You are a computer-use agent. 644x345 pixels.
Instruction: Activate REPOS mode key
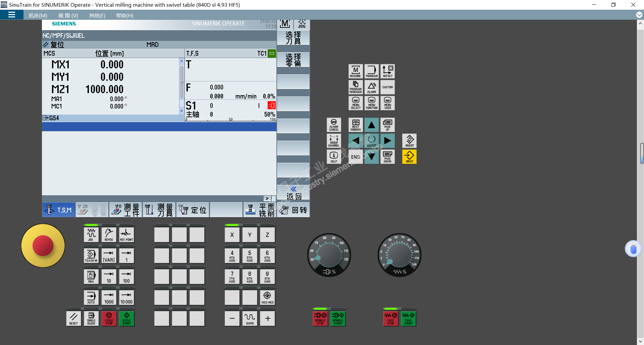point(109,235)
